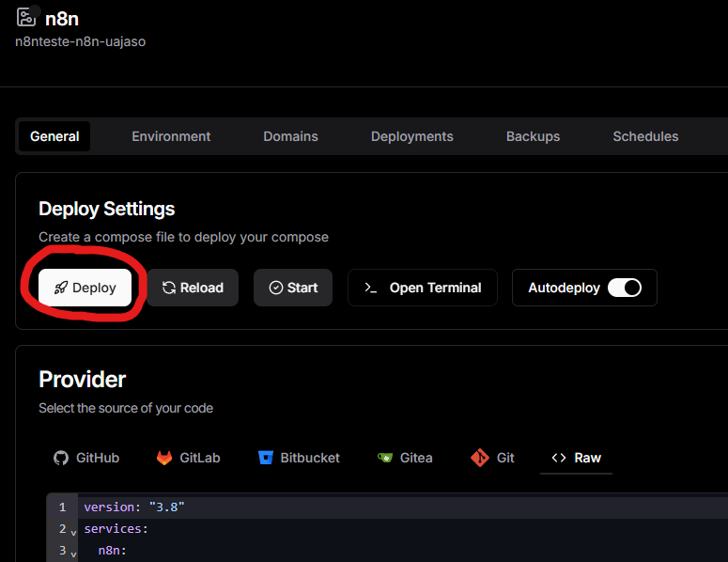This screenshot has width=728, height=562.
Task: Open the Domains tab
Action: coord(290,136)
